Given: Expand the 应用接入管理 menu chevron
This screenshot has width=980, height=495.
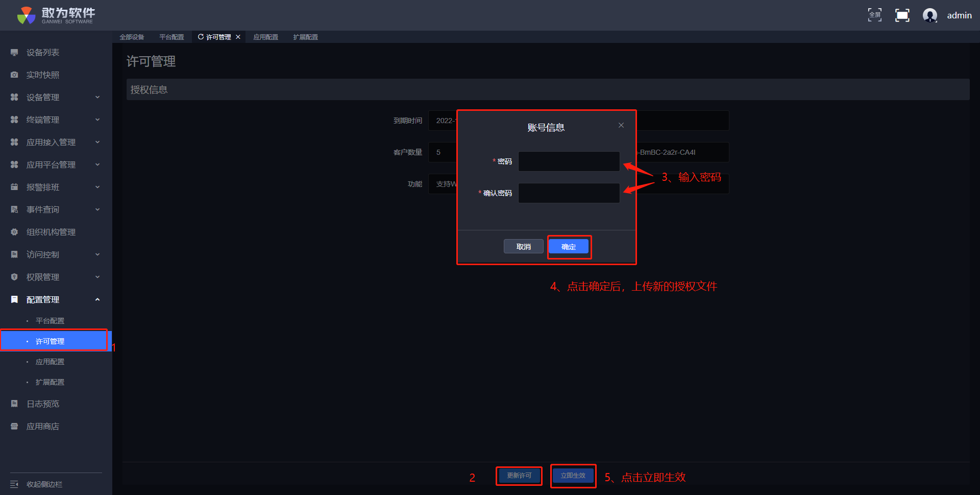Looking at the screenshot, I should tap(97, 143).
